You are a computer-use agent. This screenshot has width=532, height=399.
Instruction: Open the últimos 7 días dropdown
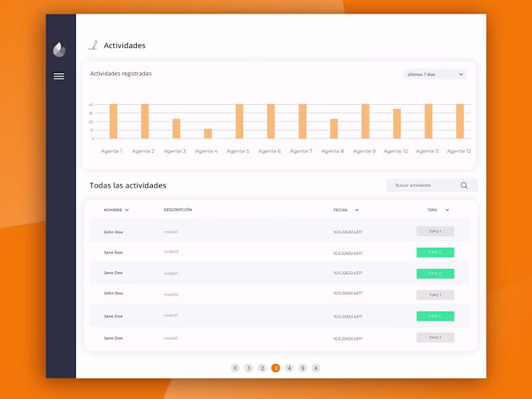click(x=435, y=74)
